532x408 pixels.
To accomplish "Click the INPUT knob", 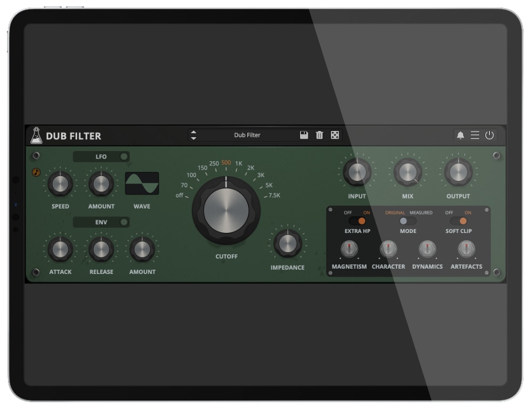I will pyautogui.click(x=357, y=172).
